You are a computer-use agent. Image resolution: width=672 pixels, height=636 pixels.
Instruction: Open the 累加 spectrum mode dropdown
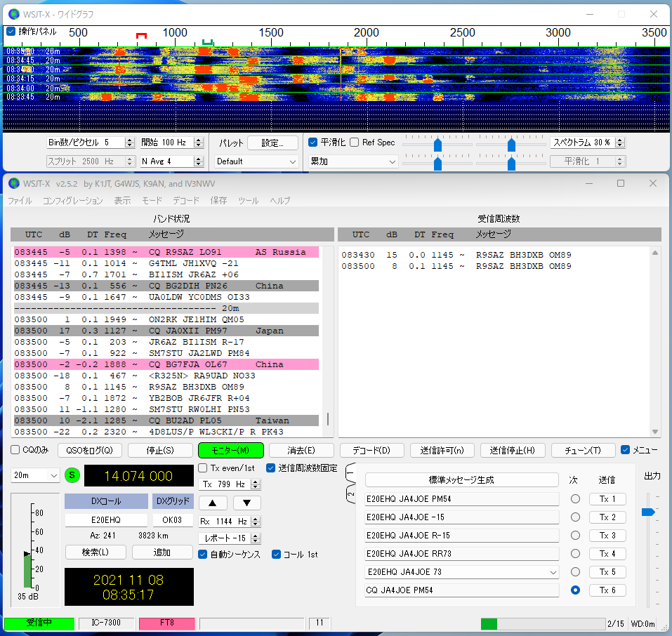pos(353,161)
